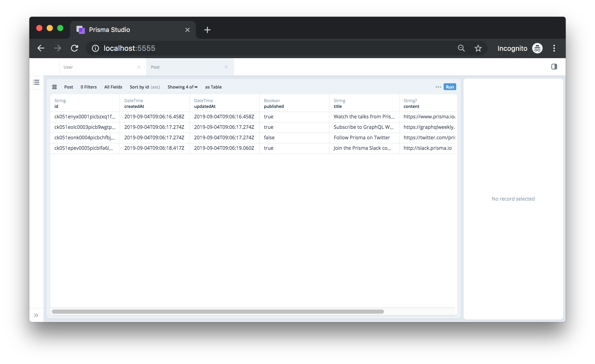This screenshot has height=364, width=595.
Task: Open the 0 Filters dropdown
Action: 89,87
